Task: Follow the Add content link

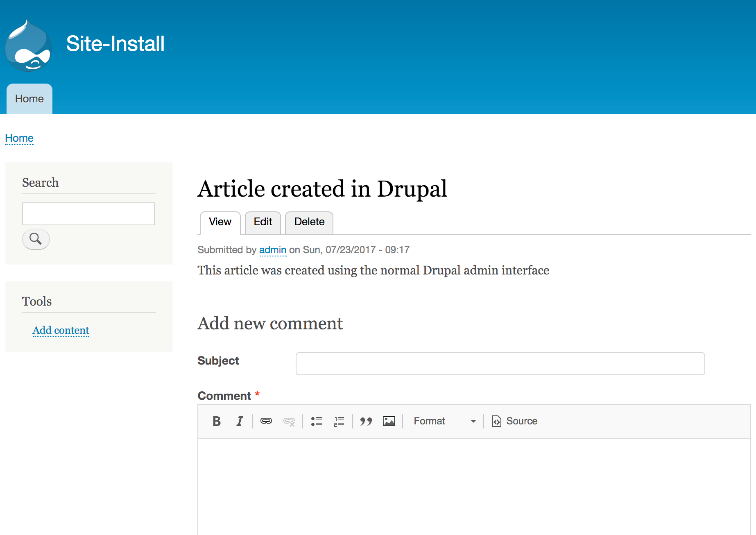Action: click(61, 330)
